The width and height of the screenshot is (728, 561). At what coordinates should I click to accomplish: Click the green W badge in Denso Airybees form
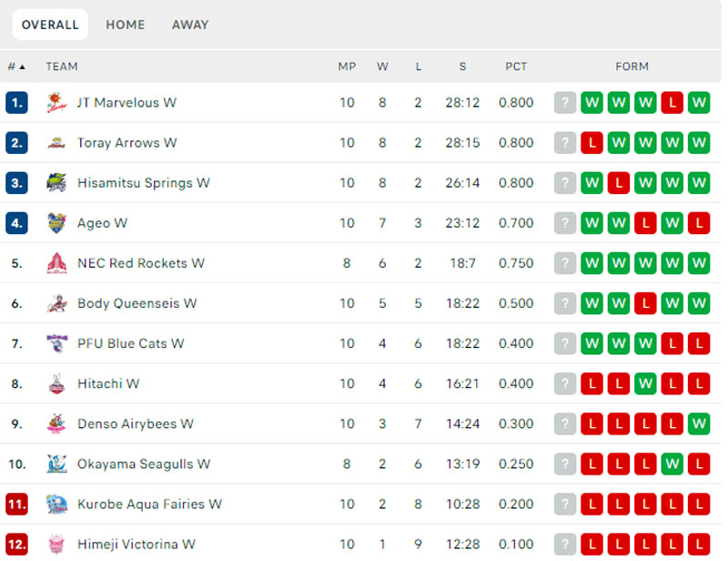point(699,423)
